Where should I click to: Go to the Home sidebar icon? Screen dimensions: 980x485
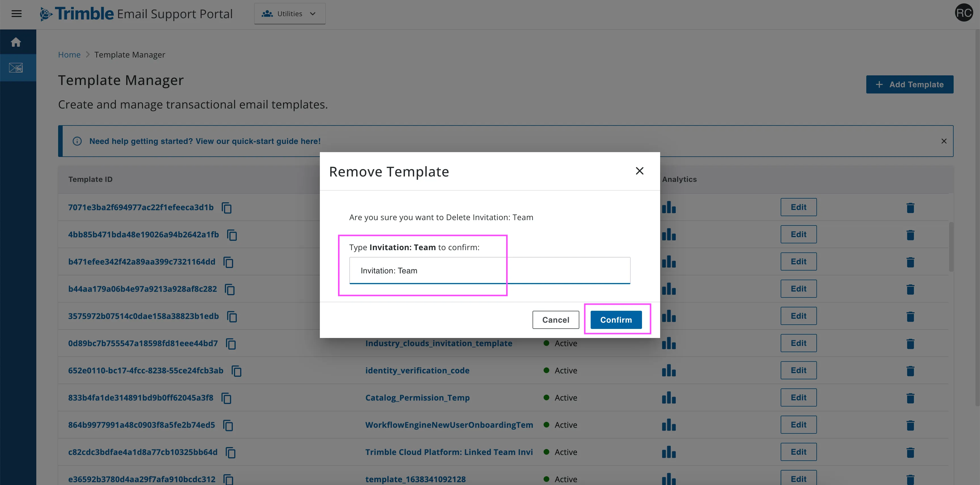click(16, 42)
